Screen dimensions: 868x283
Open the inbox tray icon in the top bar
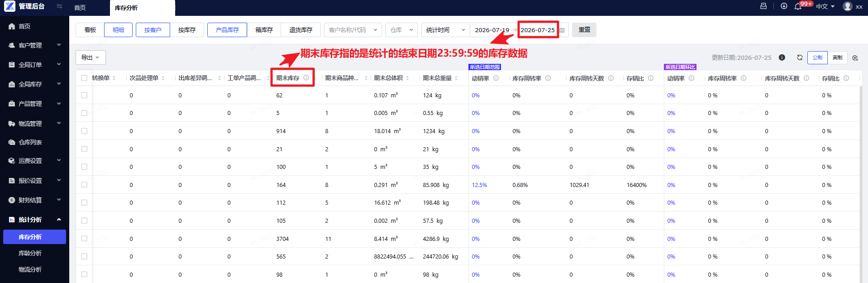coord(763,6)
